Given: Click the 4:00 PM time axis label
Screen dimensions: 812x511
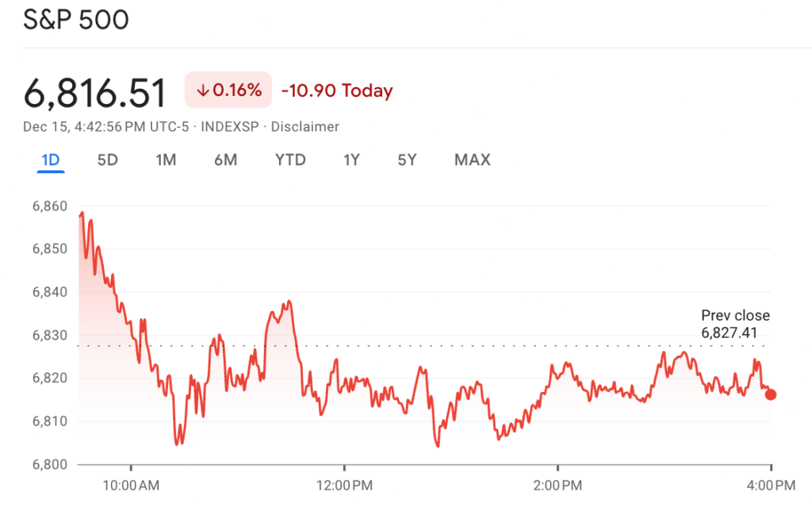Looking at the screenshot, I should click(x=771, y=484).
